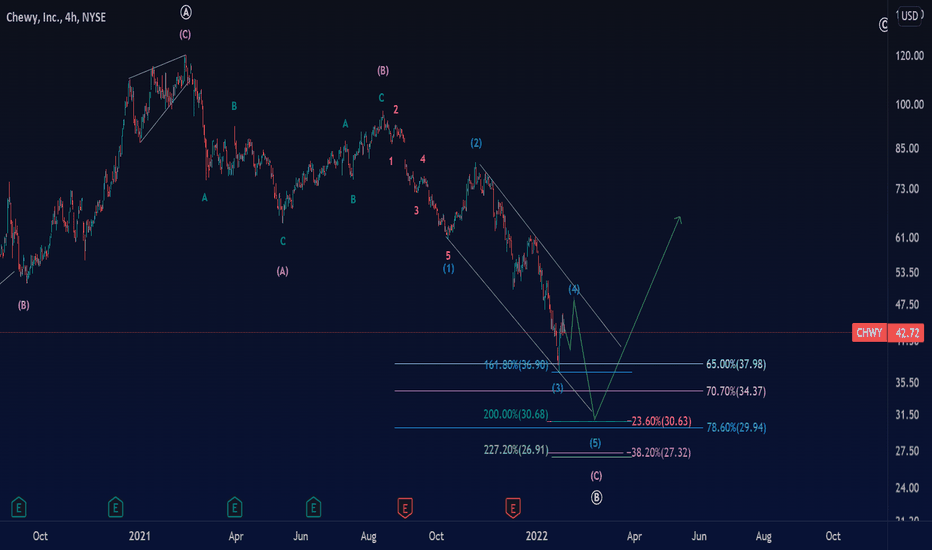The height and width of the screenshot is (550, 932).
Task: Click the -38.20%(27.32) extension label
Action: point(659,452)
